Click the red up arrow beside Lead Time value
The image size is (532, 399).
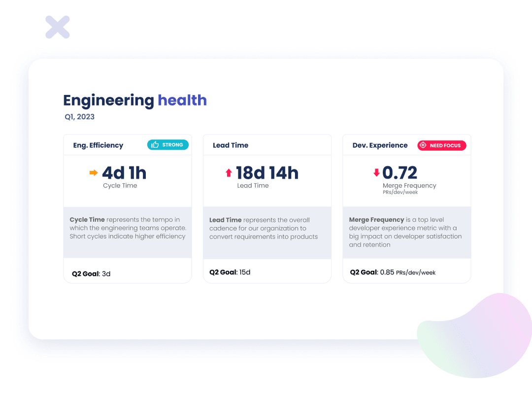pyautogui.click(x=229, y=172)
